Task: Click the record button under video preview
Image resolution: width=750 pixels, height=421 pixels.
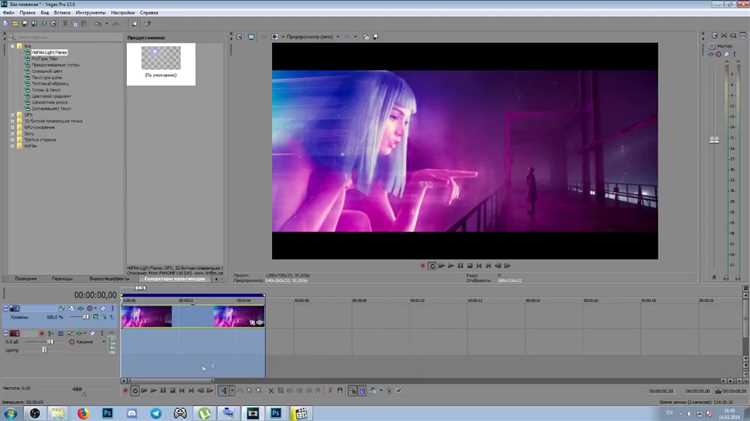Action: (422, 265)
